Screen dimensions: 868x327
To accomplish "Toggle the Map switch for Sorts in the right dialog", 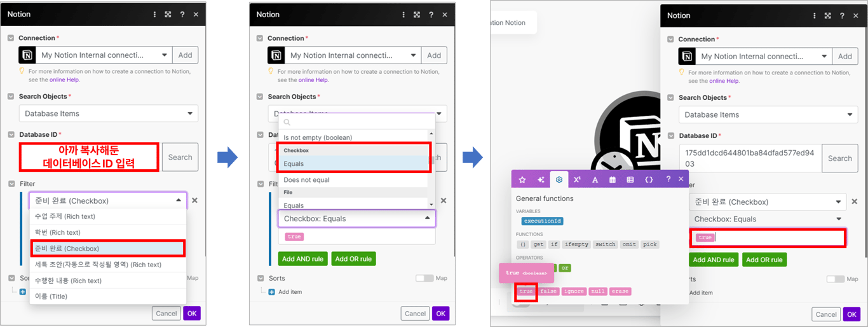I will click(x=836, y=279).
